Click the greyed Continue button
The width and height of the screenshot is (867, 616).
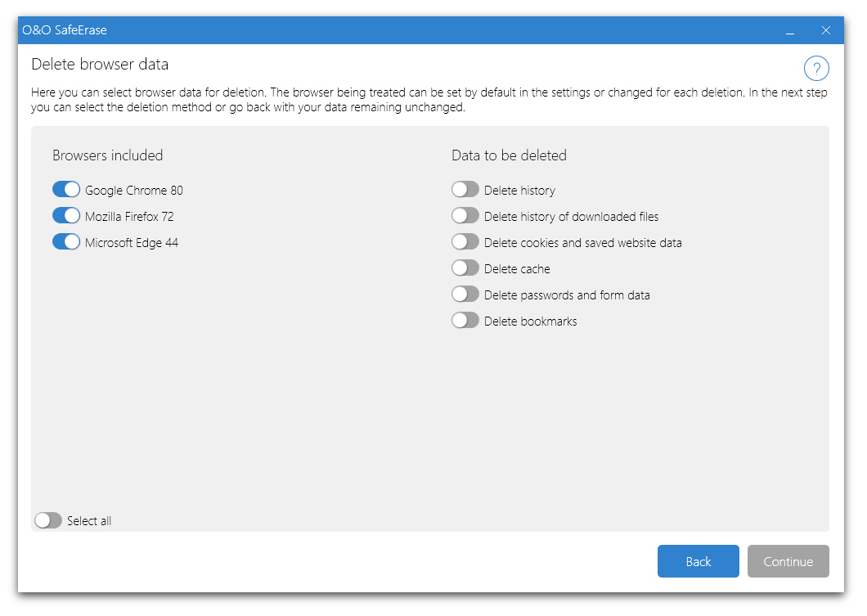click(x=788, y=561)
